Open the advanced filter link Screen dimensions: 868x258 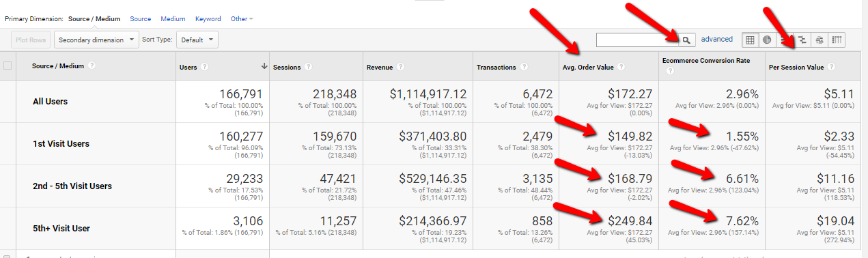pyautogui.click(x=716, y=39)
